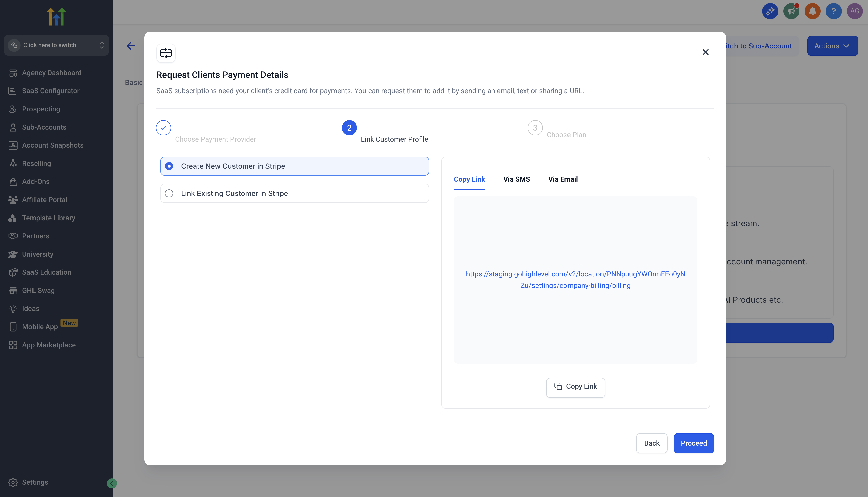Click the help question mark icon
Image resolution: width=868 pixels, height=497 pixels.
(x=833, y=11)
